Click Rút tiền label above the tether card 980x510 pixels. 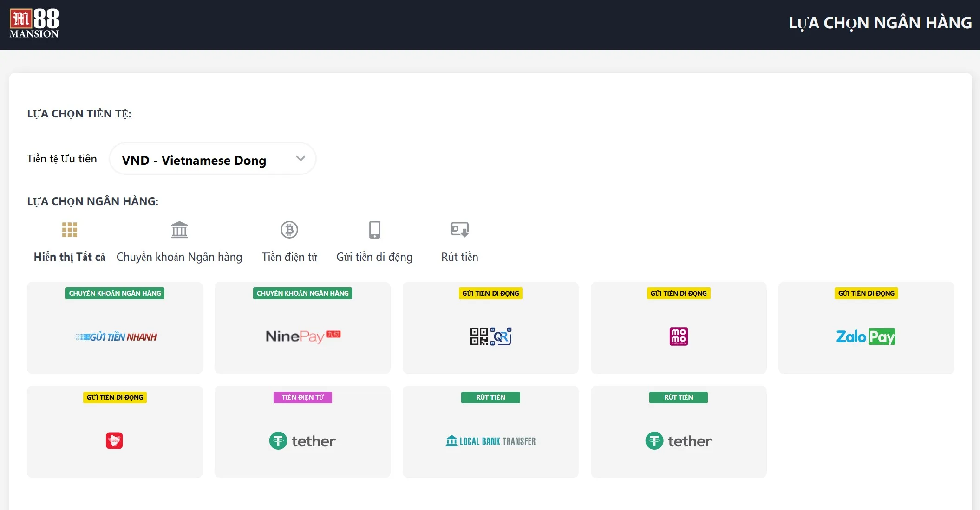[679, 397]
